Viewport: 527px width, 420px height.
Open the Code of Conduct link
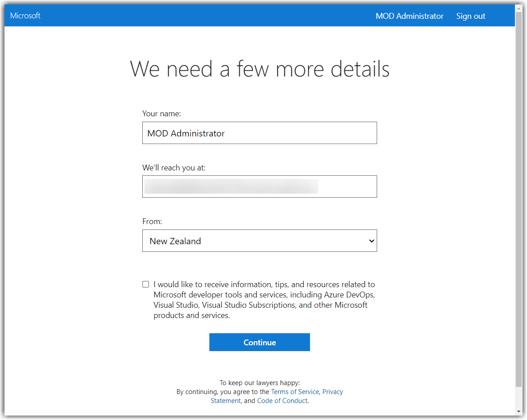click(x=282, y=400)
